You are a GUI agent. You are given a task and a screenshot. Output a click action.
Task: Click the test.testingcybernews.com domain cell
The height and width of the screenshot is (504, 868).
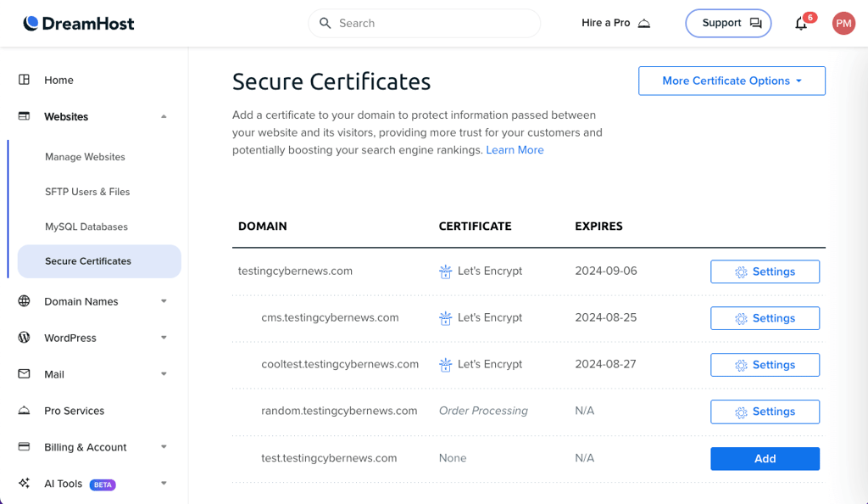pyautogui.click(x=329, y=458)
